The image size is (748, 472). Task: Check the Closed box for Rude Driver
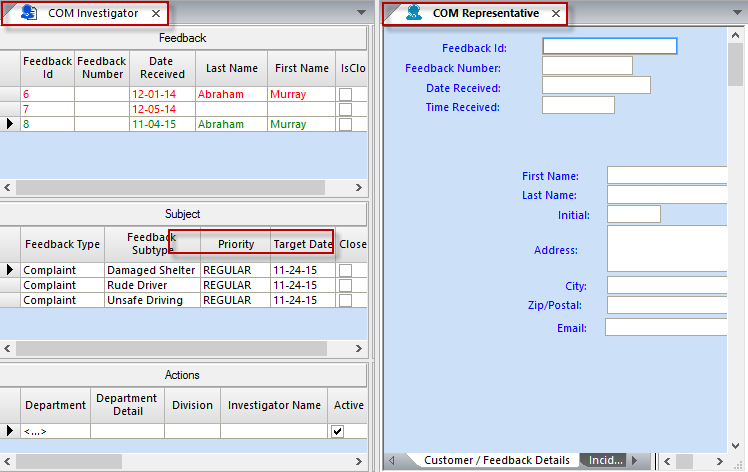point(346,285)
